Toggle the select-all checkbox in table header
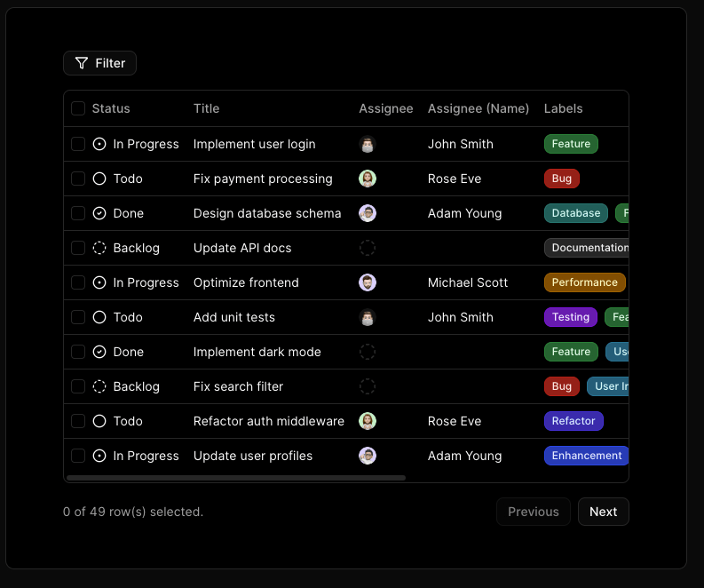The height and width of the screenshot is (588, 704). 78,108
